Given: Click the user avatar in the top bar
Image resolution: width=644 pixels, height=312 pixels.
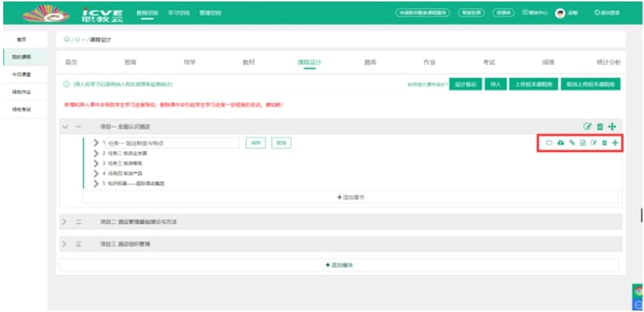Looking at the screenshot, I should 560,13.
